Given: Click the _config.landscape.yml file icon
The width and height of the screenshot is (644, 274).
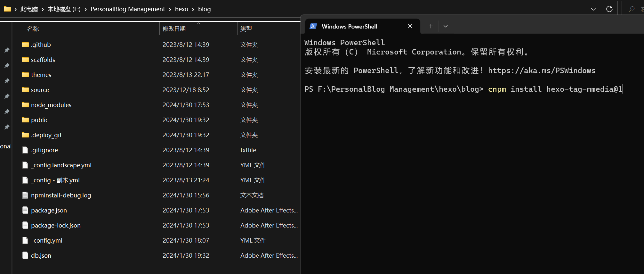Looking at the screenshot, I should click(25, 165).
